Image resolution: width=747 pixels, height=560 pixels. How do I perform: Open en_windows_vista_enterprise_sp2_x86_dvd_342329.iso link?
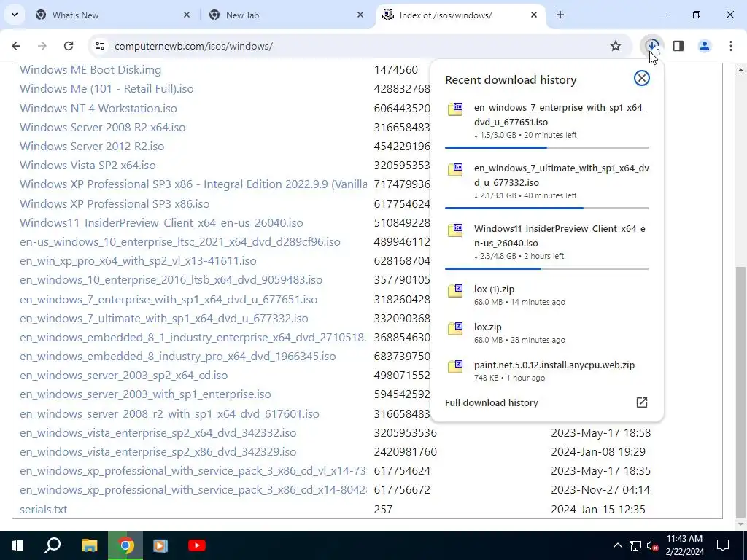pyautogui.click(x=158, y=452)
